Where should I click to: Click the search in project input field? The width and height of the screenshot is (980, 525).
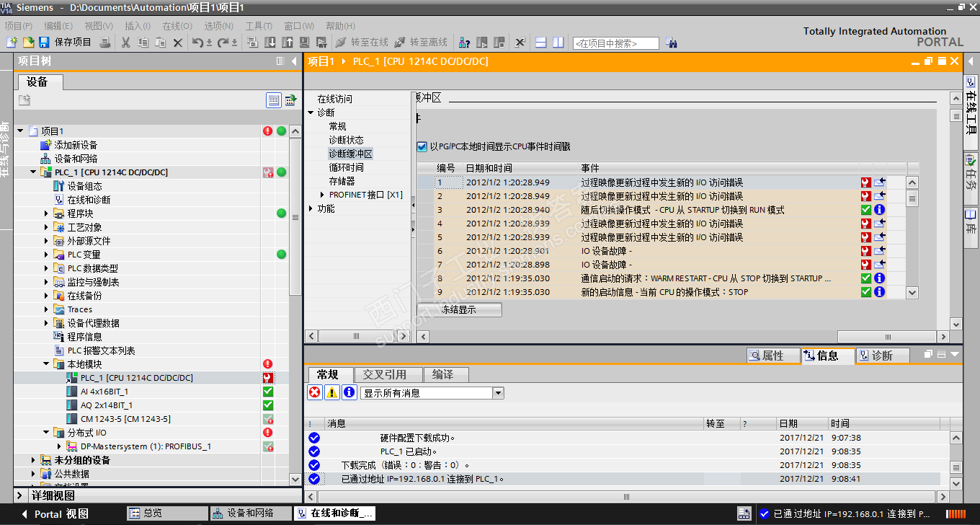coord(615,43)
